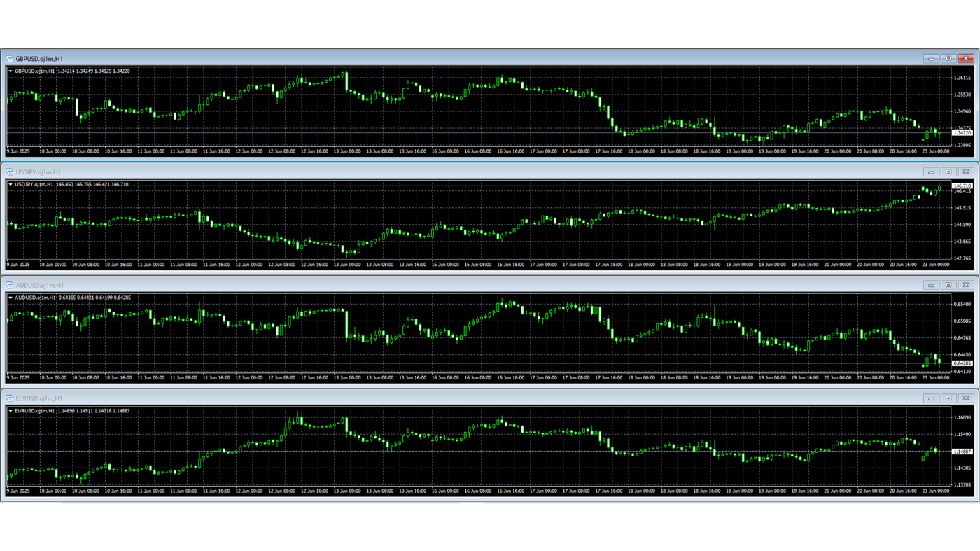Collapse the OHLC data arrow on the GBPUSD chart
The image size is (980, 551).
12,70
